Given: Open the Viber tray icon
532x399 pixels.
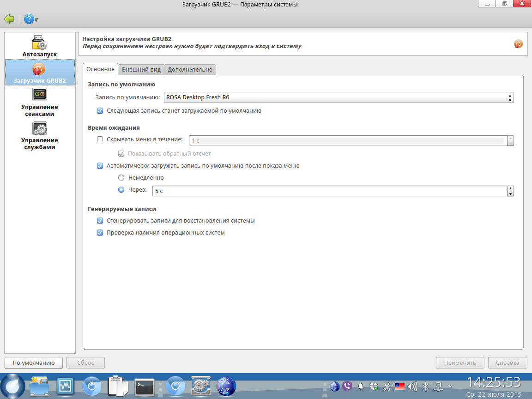Looking at the screenshot, I should tap(347, 386).
